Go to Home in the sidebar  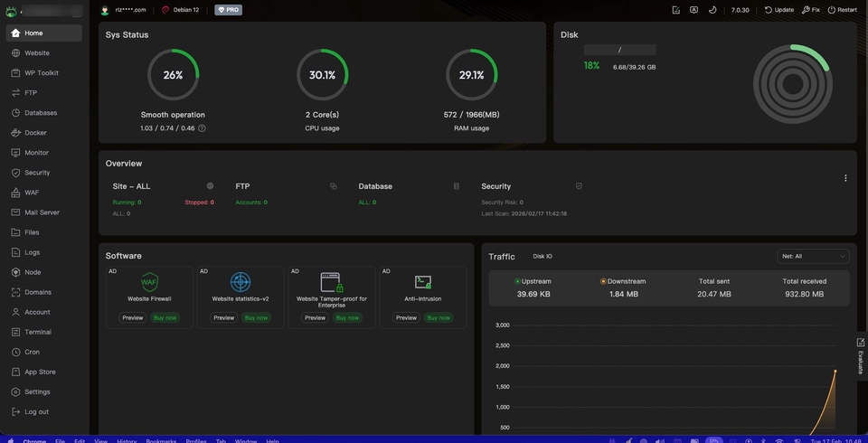44,33
